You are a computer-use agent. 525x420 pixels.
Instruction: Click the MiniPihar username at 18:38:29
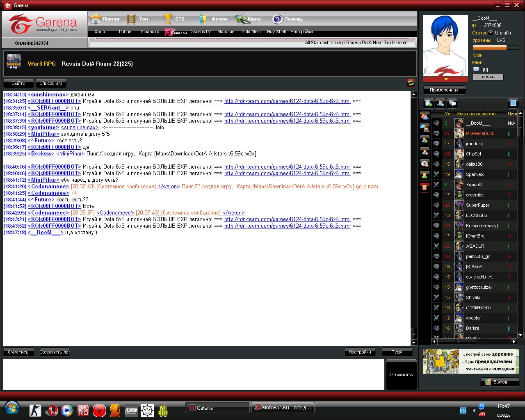[43, 134]
